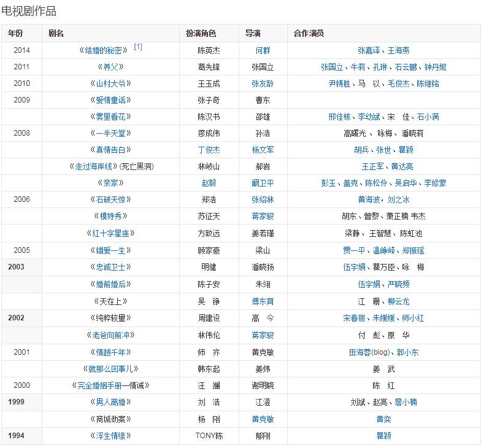Click the 年份 column header

click(x=15, y=33)
